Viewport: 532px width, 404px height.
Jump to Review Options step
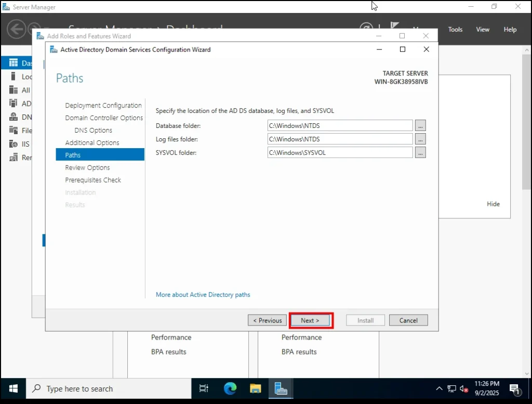pyautogui.click(x=87, y=168)
